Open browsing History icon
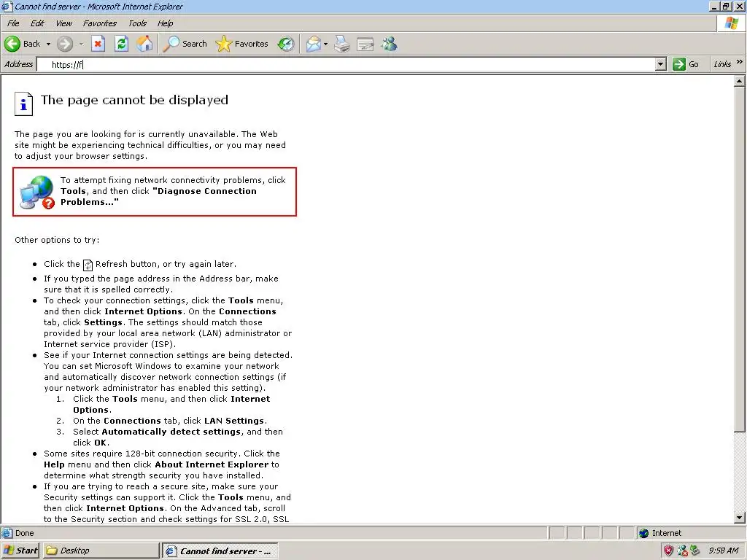747x560 pixels. click(286, 44)
